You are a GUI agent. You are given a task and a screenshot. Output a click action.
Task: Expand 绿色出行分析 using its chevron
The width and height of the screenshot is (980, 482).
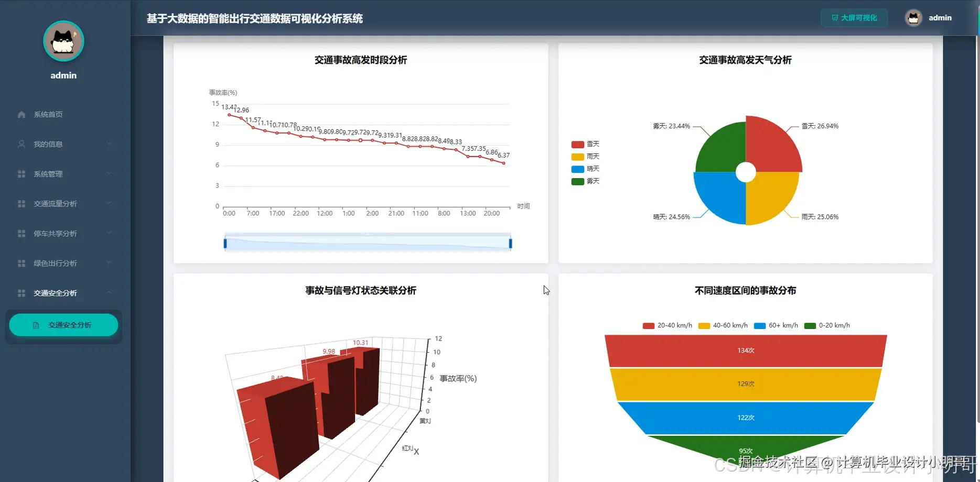[109, 263]
